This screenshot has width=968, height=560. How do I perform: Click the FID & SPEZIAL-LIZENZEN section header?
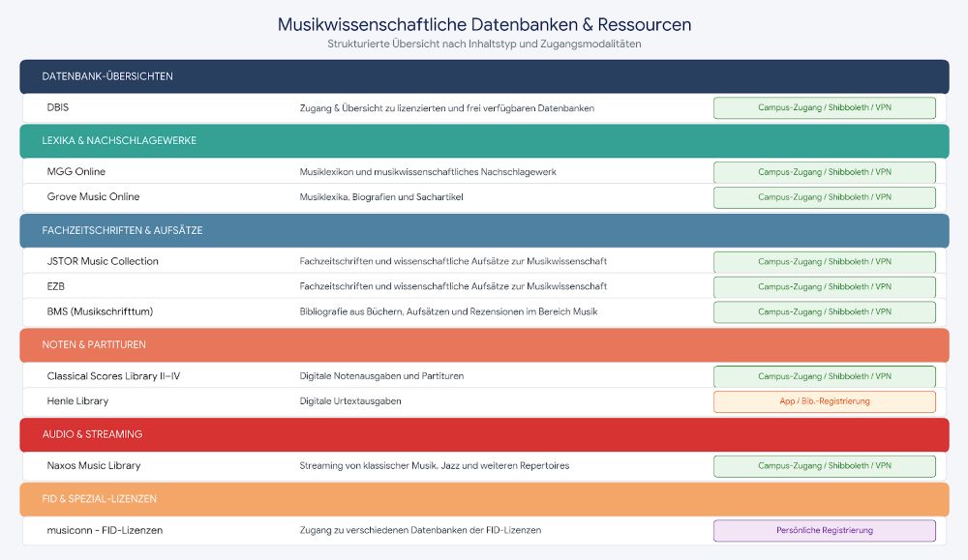point(484,500)
